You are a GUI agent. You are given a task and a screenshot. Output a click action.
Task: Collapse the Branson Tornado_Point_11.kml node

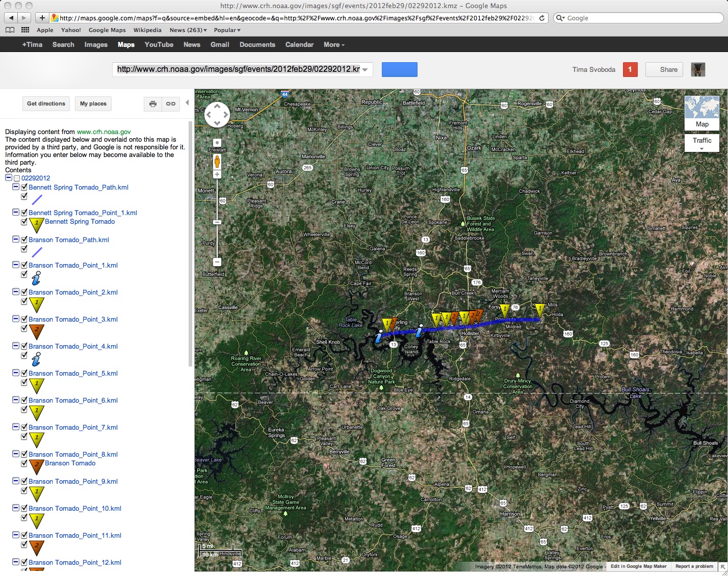pos(16,535)
